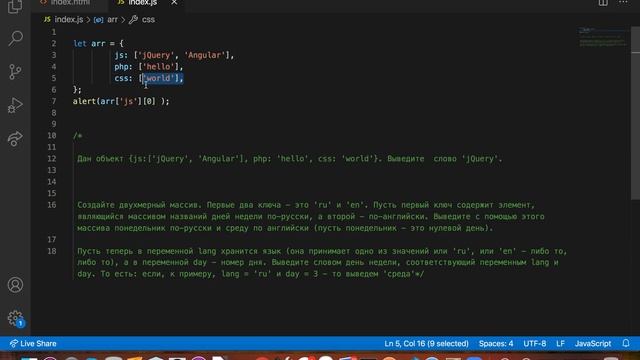The image size is (640, 360).
Task: Open the Accounts menu icon
Action: (15, 284)
